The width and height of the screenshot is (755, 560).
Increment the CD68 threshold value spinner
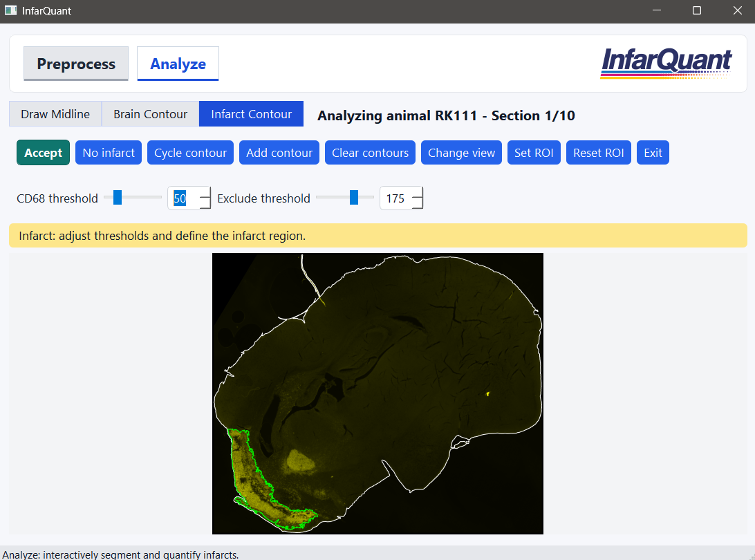tap(204, 194)
